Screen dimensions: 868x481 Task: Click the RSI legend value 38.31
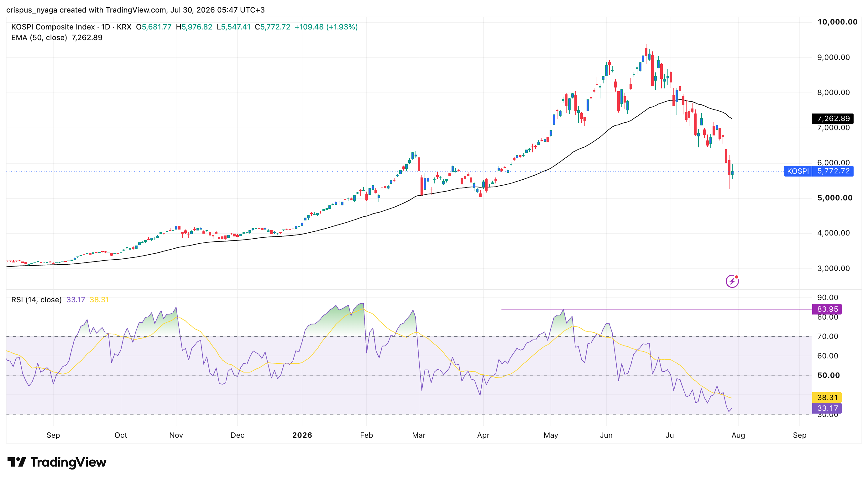99,300
